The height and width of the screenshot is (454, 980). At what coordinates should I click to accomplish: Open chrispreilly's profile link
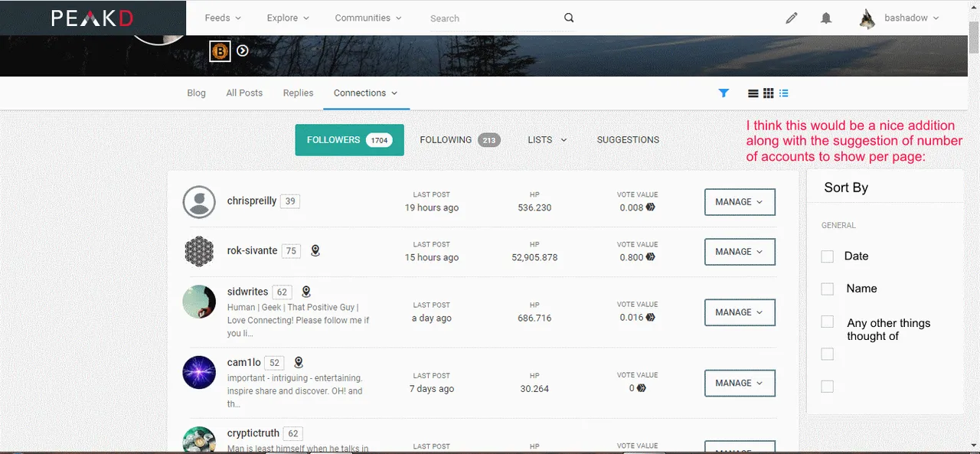252,201
